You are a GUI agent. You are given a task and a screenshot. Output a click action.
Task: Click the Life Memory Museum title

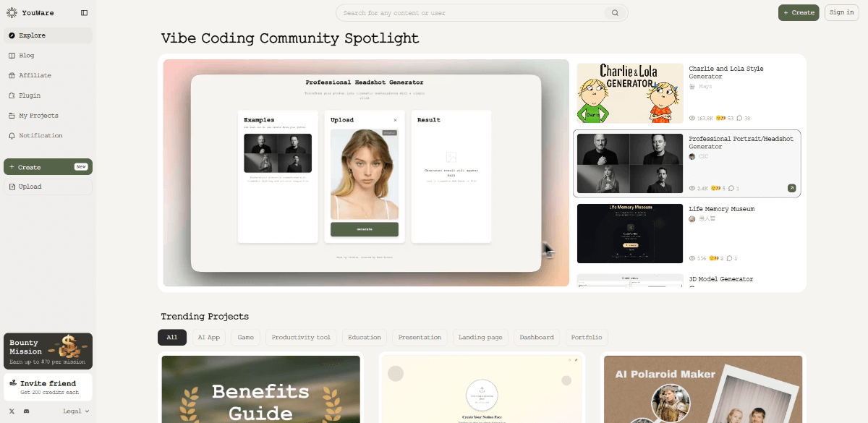tap(721, 209)
